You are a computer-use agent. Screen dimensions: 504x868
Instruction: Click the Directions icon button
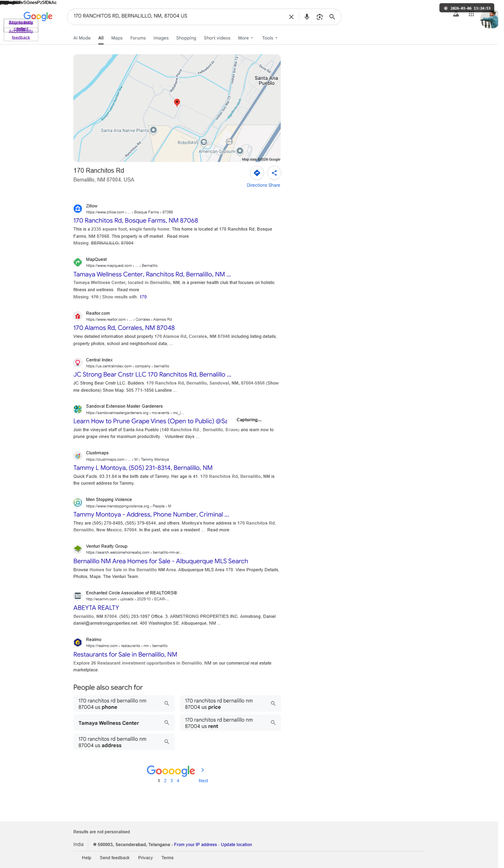tap(257, 173)
